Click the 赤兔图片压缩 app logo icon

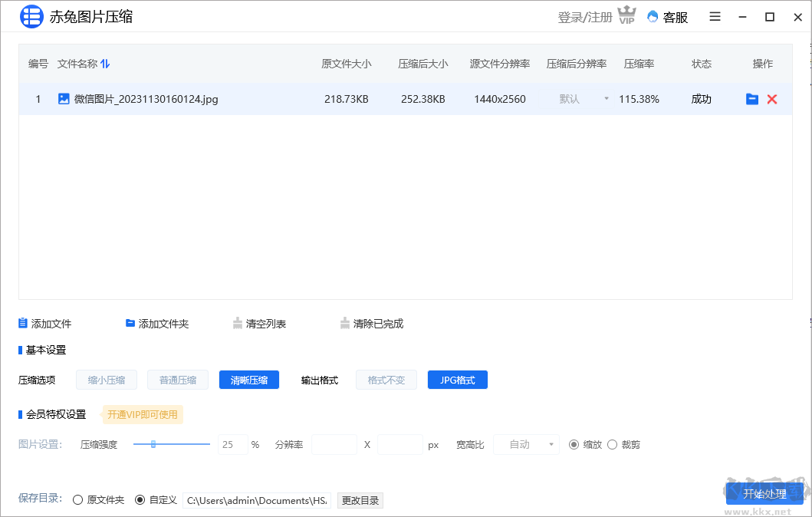tap(31, 16)
